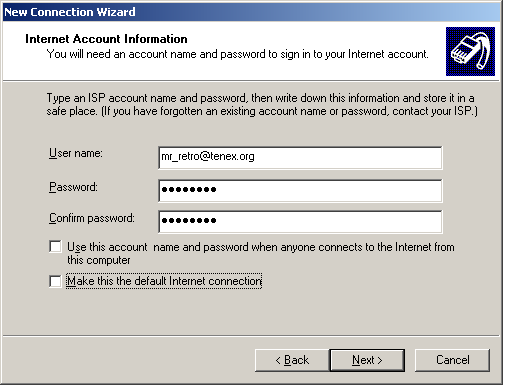Click the 'Use this account name and password' label text
Screen dimensions: 512x385
point(261,253)
